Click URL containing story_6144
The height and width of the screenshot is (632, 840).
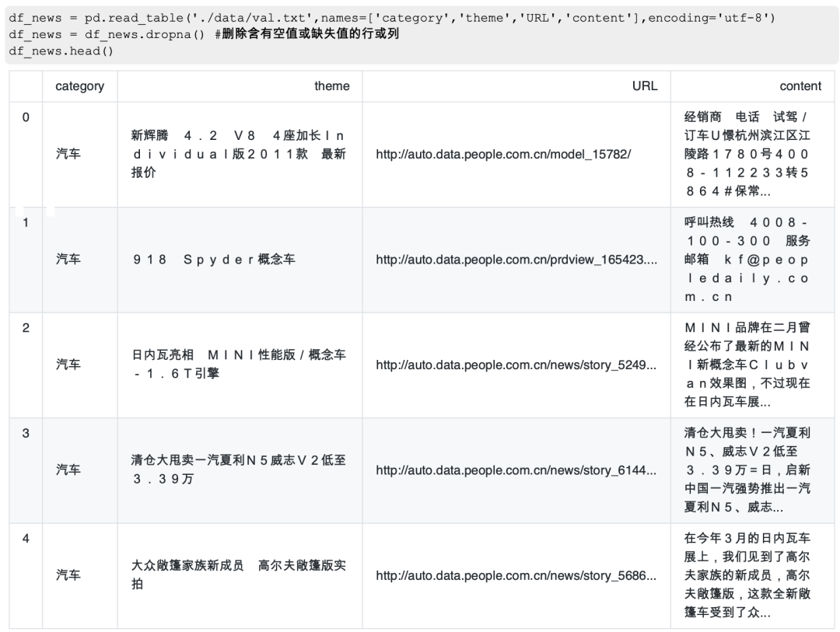click(516, 470)
